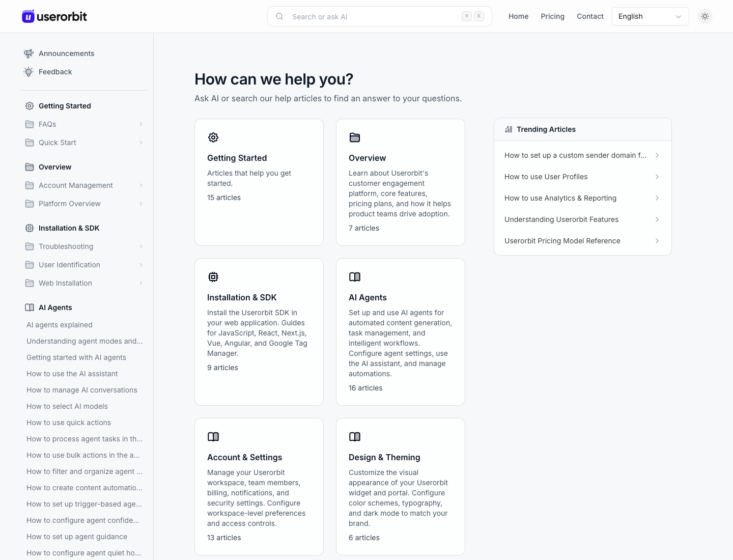Click the book icon on Account & Settings card
The image size is (733, 560).
213,437
